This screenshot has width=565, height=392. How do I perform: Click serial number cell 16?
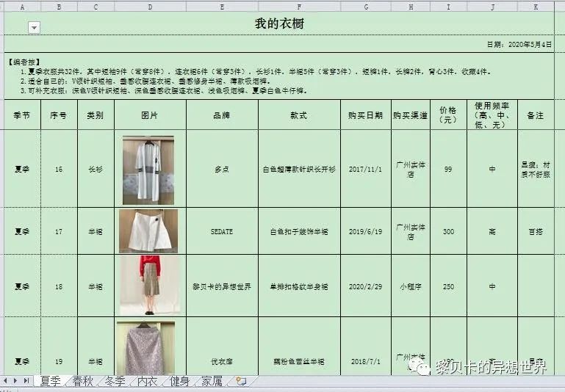click(59, 169)
